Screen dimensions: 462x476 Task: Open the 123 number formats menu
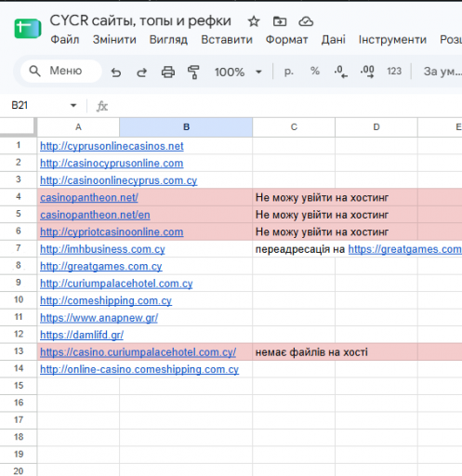pos(394,72)
